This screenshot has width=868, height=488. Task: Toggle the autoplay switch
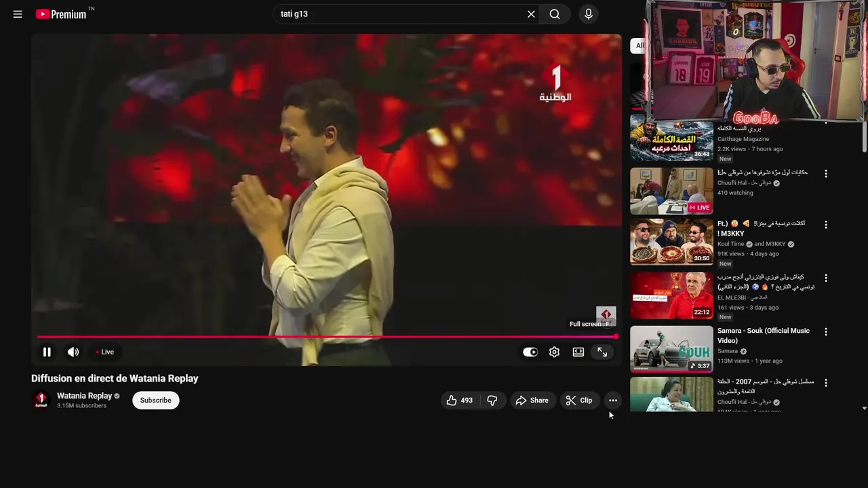(x=530, y=352)
